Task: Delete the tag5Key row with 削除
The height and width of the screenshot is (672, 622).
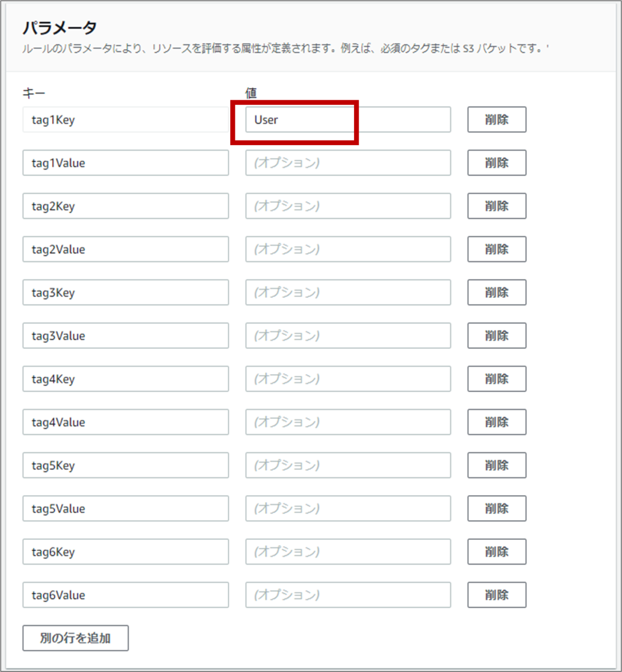Action: pos(497,465)
